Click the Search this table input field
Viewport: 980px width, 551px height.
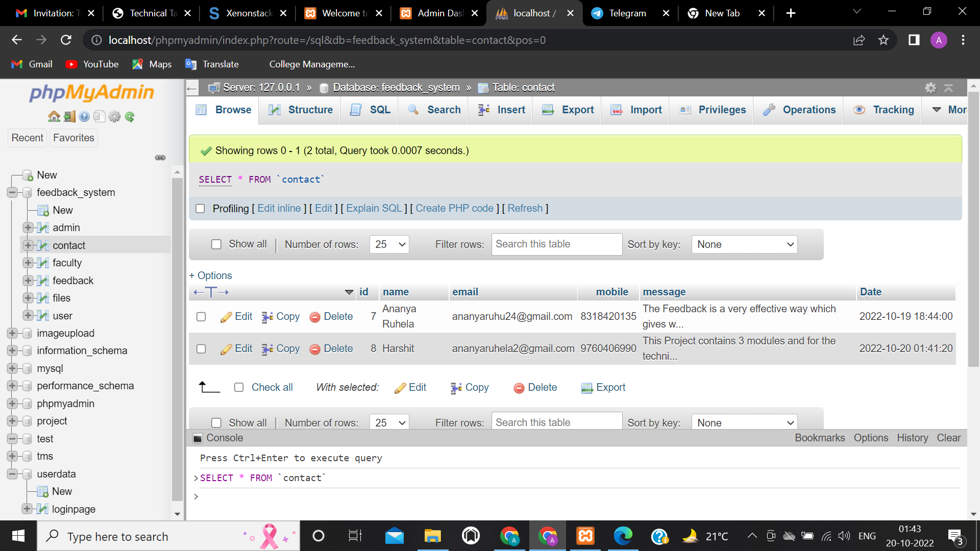point(556,244)
